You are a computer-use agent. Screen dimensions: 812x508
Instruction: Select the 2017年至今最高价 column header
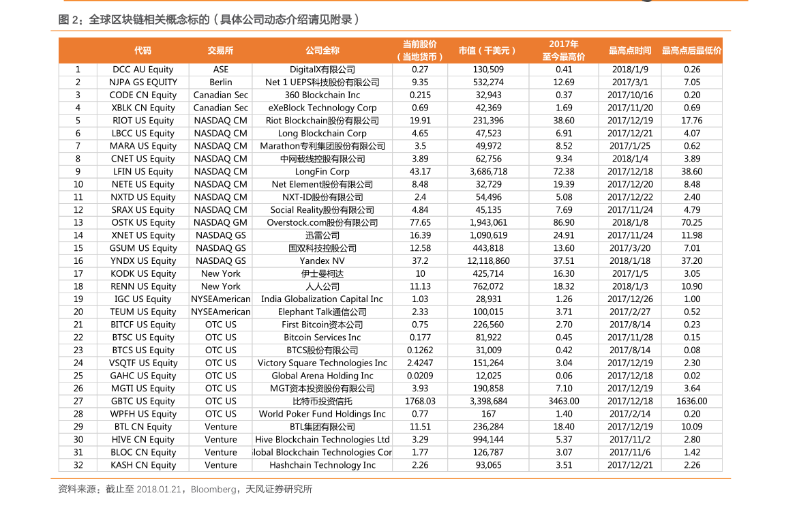pyautogui.click(x=563, y=50)
